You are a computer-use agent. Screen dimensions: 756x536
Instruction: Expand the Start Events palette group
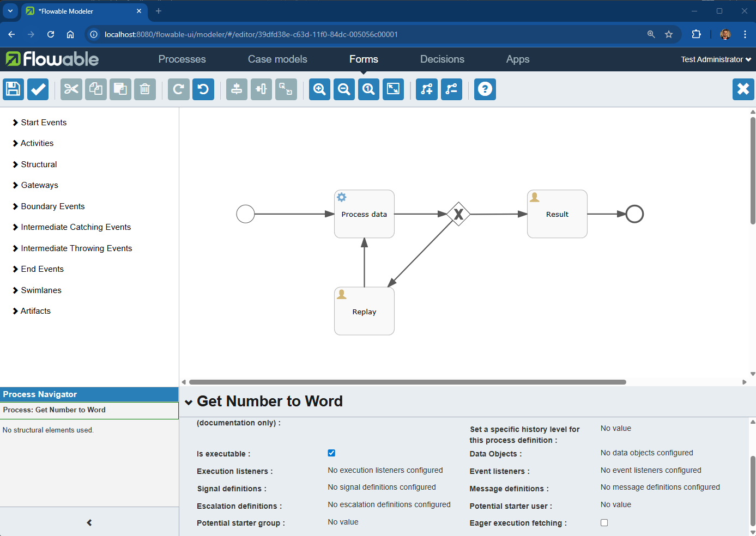coord(44,123)
